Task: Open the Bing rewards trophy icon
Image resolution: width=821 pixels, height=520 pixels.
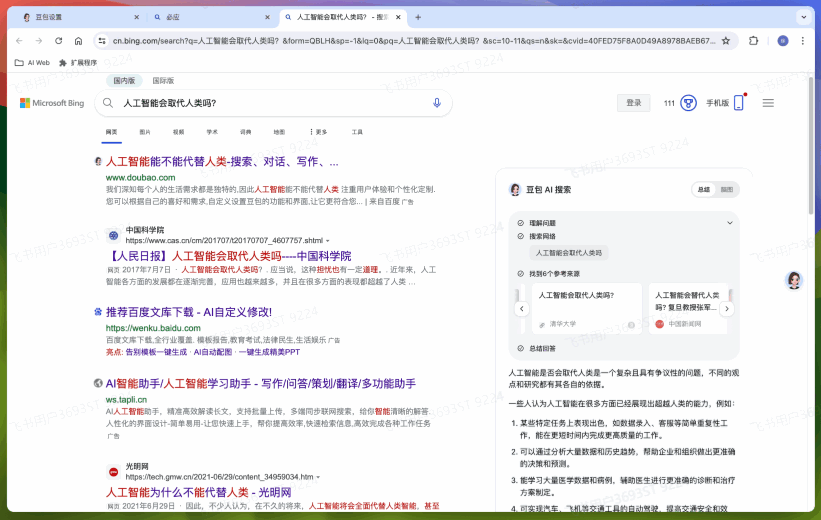Action: [x=688, y=103]
